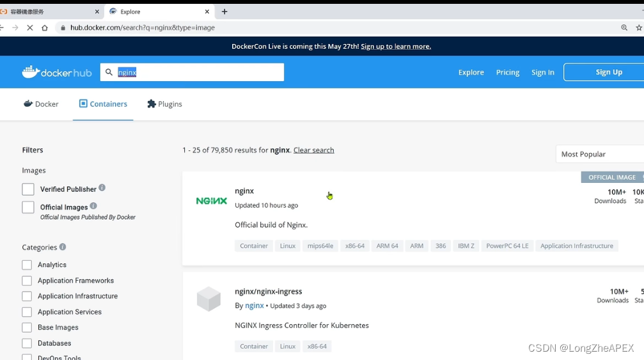The height and width of the screenshot is (360, 644).
Task: Open browser zoom magnifier icon in address bar
Action: (x=624, y=27)
